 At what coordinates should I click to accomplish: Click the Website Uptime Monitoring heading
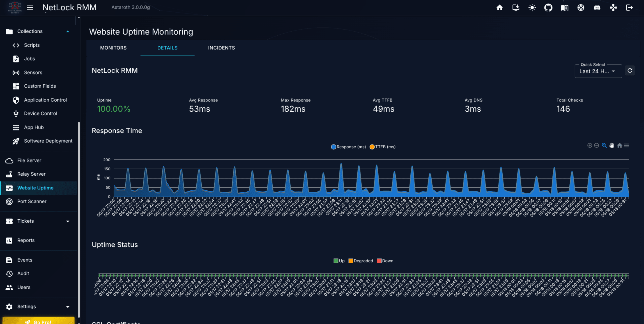point(141,32)
